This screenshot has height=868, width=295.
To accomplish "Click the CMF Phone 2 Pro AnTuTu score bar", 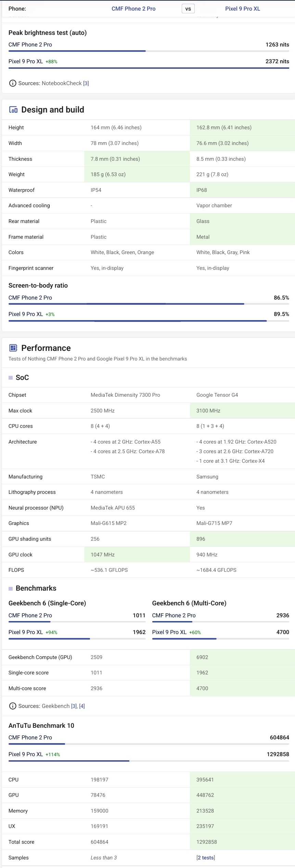I will tap(149, 744).
